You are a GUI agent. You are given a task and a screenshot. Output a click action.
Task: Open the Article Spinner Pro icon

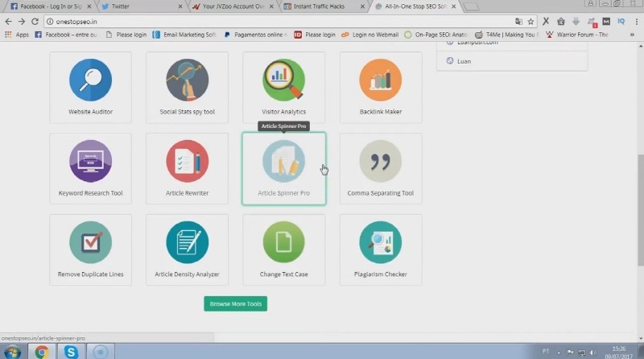point(284,161)
